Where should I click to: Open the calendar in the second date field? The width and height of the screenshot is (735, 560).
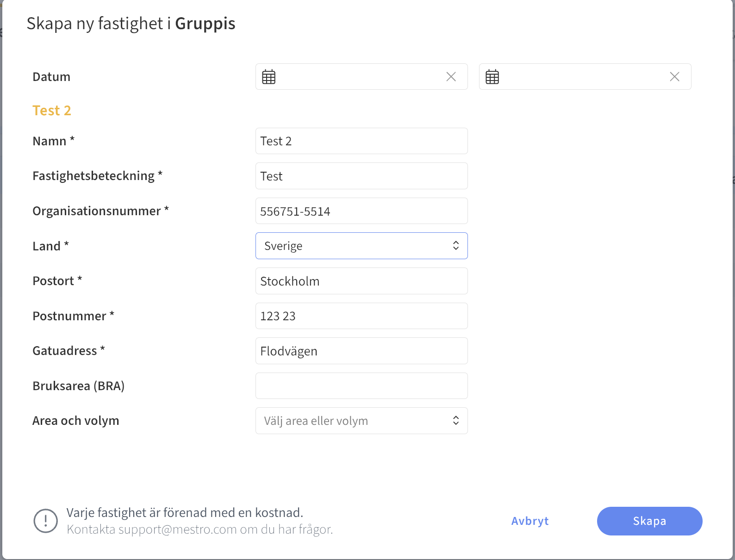pyautogui.click(x=492, y=77)
